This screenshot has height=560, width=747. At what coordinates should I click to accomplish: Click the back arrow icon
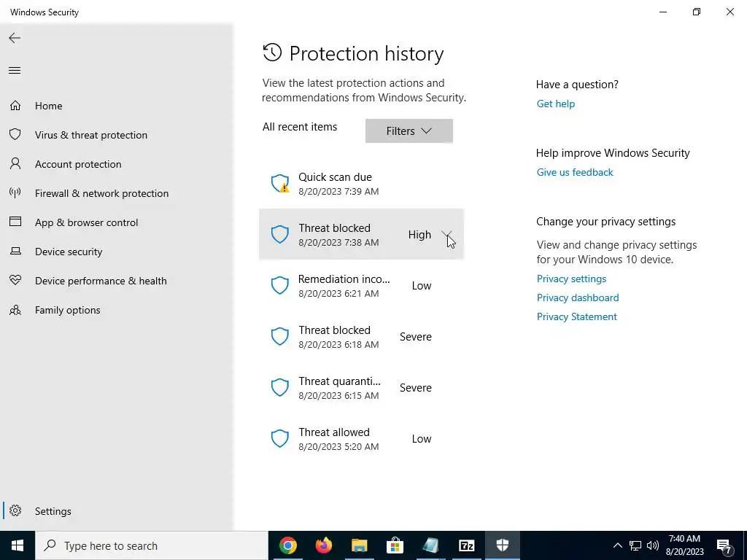click(15, 38)
